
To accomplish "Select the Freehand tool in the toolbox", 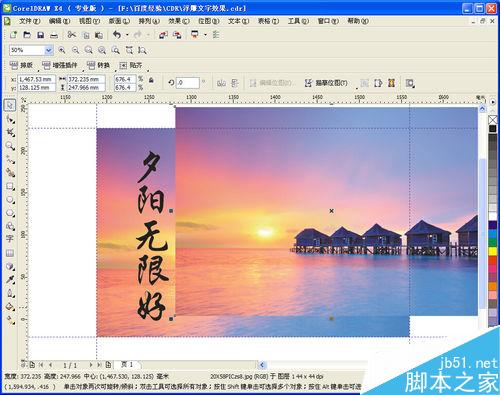I will point(10,159).
